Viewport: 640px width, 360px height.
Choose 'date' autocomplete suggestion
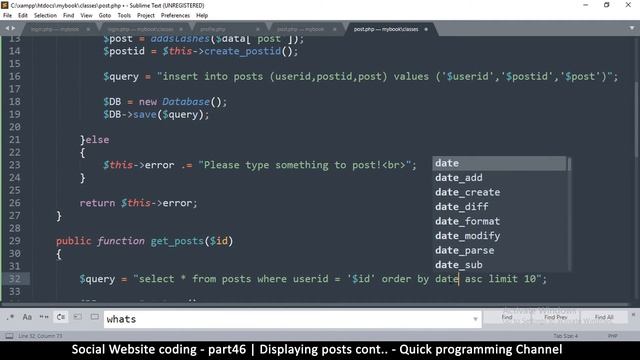click(x=500, y=163)
